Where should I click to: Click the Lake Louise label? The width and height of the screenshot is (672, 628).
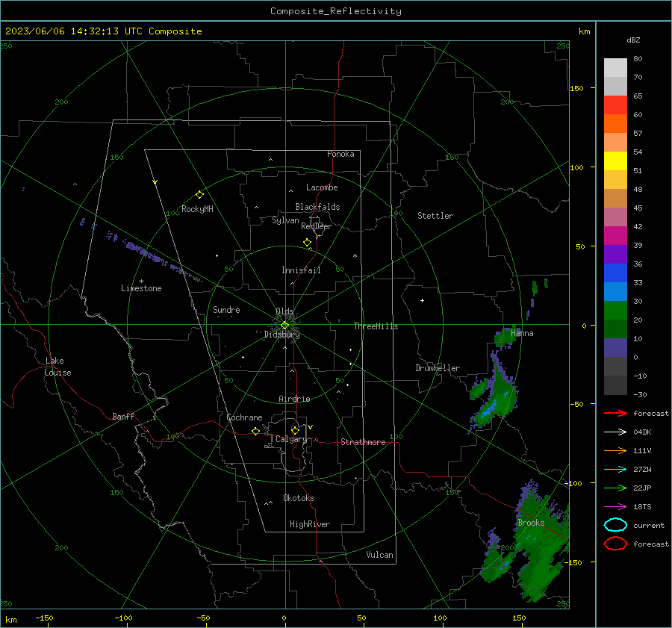(x=57, y=367)
